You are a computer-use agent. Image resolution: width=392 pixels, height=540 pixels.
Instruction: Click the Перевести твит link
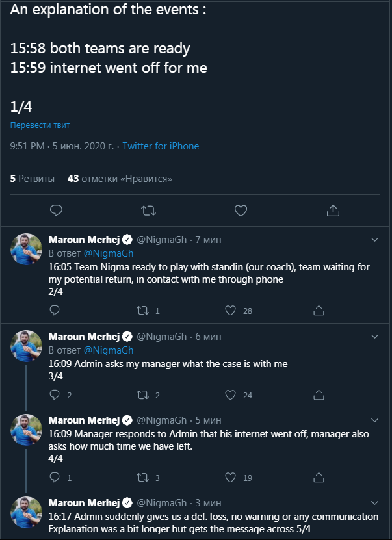coord(40,125)
